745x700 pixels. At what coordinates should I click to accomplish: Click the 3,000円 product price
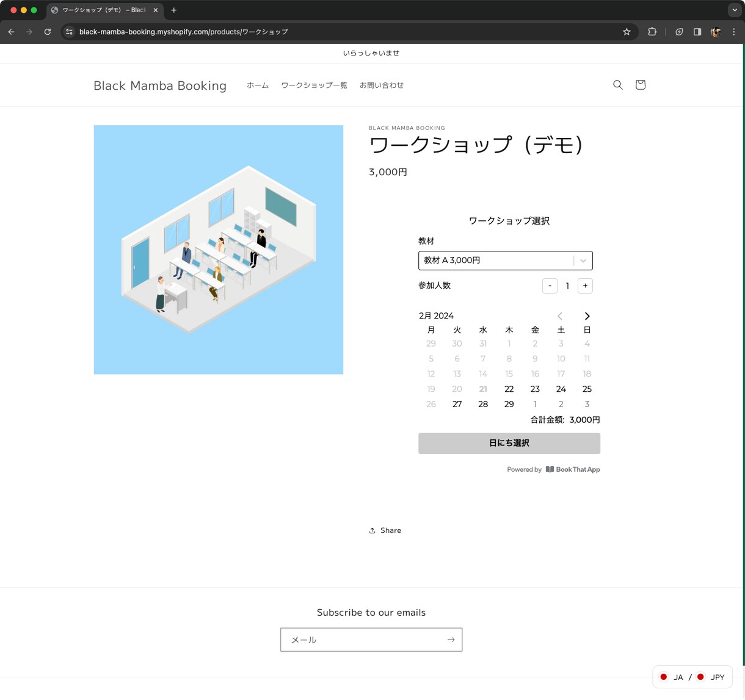pyautogui.click(x=388, y=172)
